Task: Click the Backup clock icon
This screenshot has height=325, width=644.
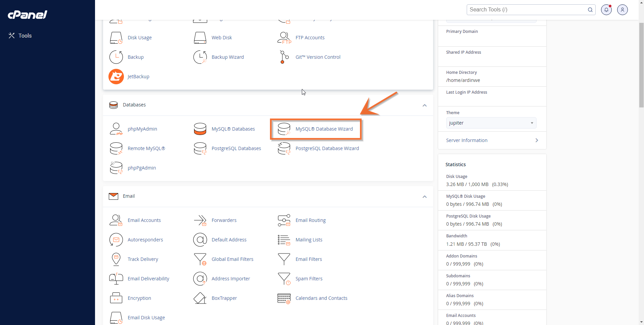Action: click(116, 57)
